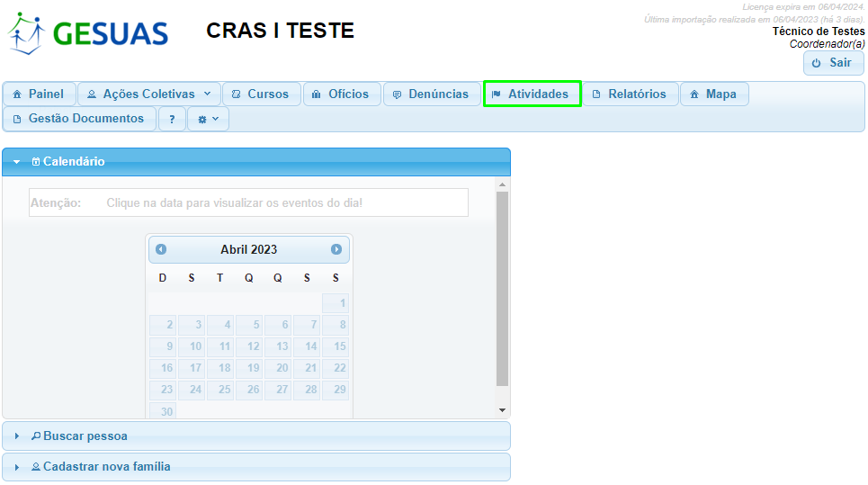This screenshot has height=485, width=868.
Task: Select April 27 in the calendar
Action: (x=278, y=390)
